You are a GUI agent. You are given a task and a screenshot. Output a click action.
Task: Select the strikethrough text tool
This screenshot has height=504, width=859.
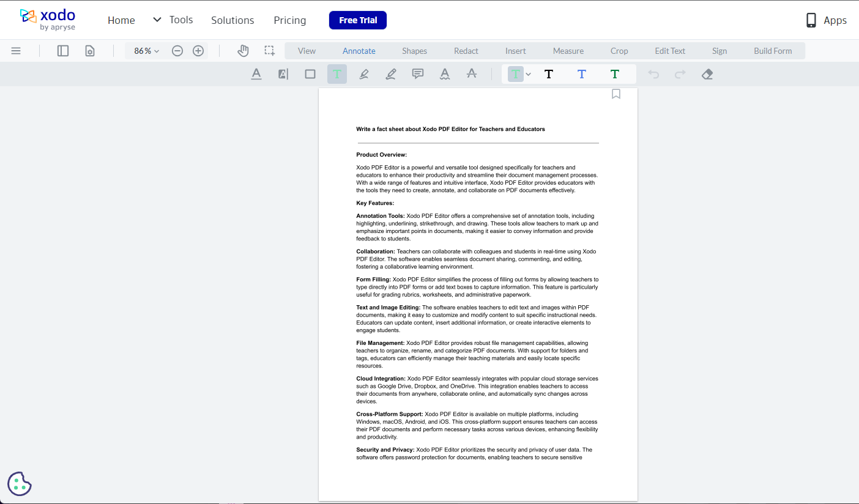[472, 74]
